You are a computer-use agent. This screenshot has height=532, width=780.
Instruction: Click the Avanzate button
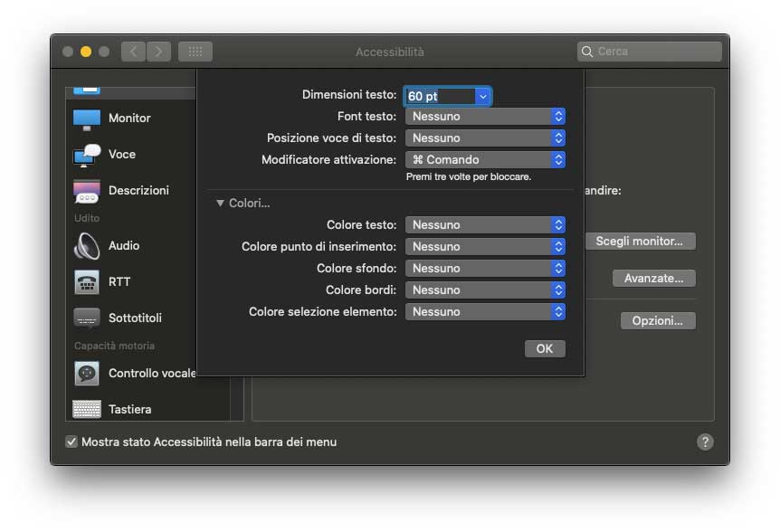653,279
